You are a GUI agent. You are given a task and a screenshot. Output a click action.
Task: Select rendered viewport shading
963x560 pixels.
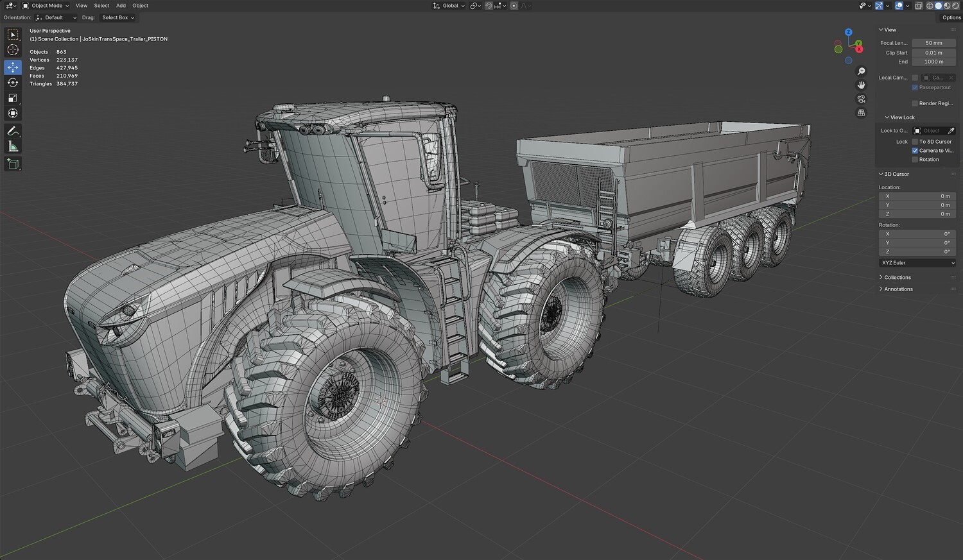click(954, 6)
